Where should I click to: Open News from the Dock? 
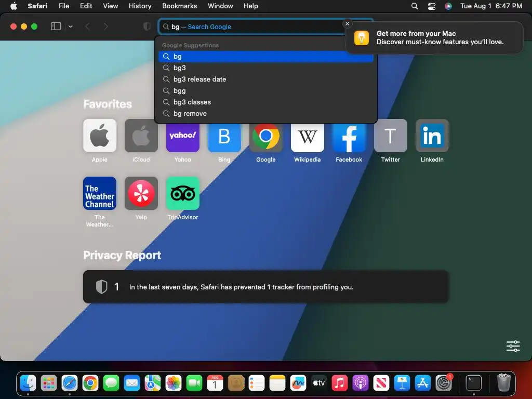tap(381, 383)
